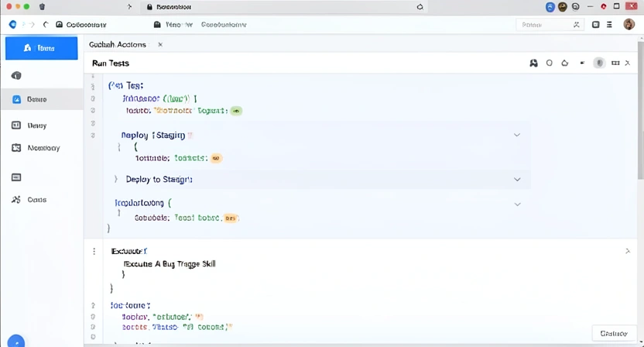
Task: Click the blue button at the sidebar top
Action: [42, 48]
